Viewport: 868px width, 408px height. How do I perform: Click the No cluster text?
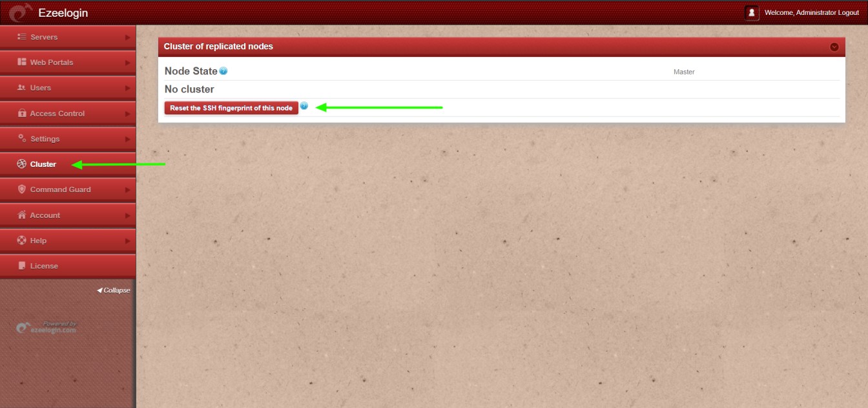tap(189, 89)
